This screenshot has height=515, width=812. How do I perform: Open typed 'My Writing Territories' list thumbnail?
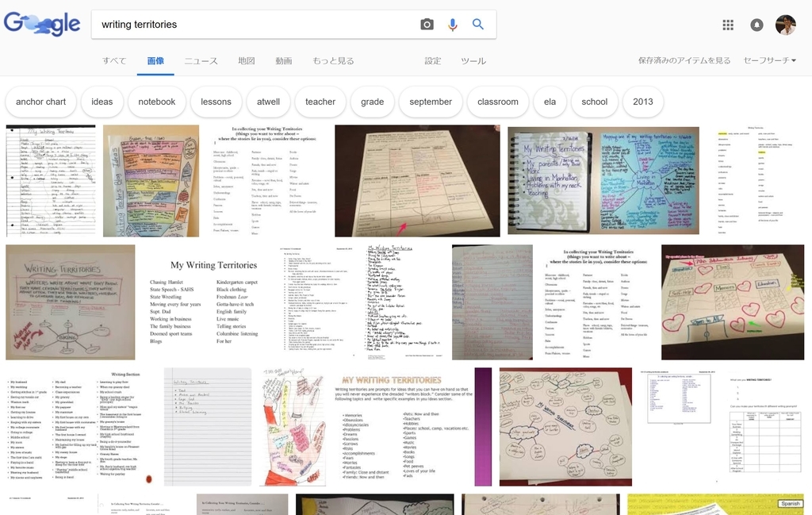pyautogui.click(x=204, y=302)
